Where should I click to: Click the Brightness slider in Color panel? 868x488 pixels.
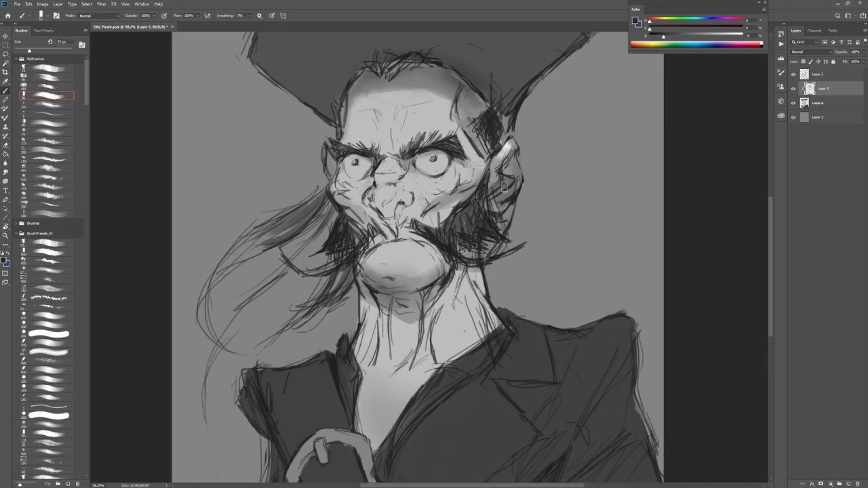[x=696, y=34]
